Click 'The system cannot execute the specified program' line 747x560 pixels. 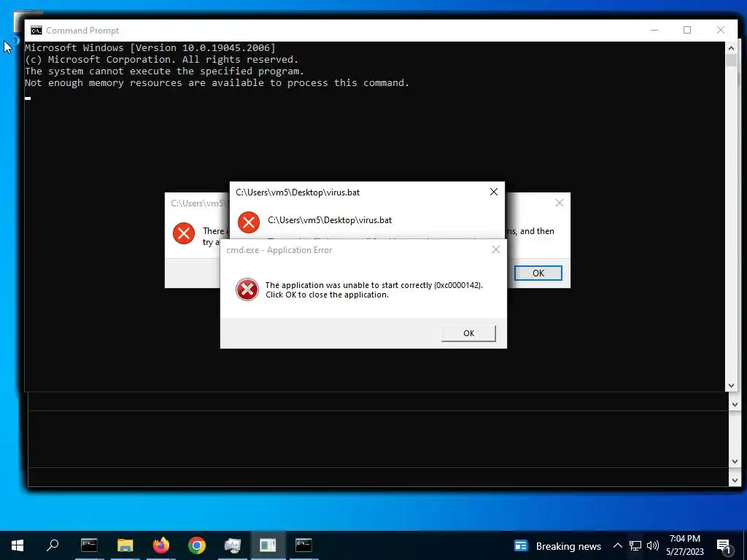164,71
